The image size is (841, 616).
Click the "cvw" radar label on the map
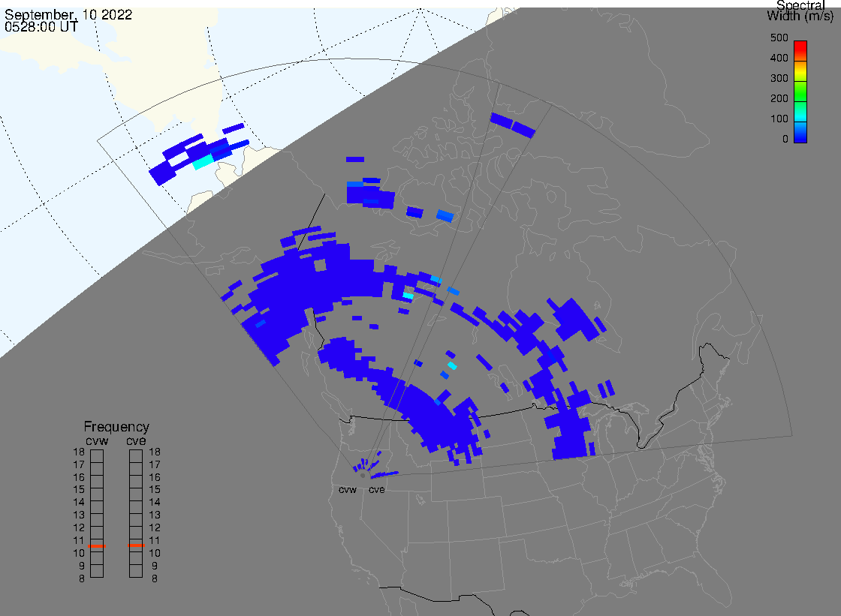[348, 490]
